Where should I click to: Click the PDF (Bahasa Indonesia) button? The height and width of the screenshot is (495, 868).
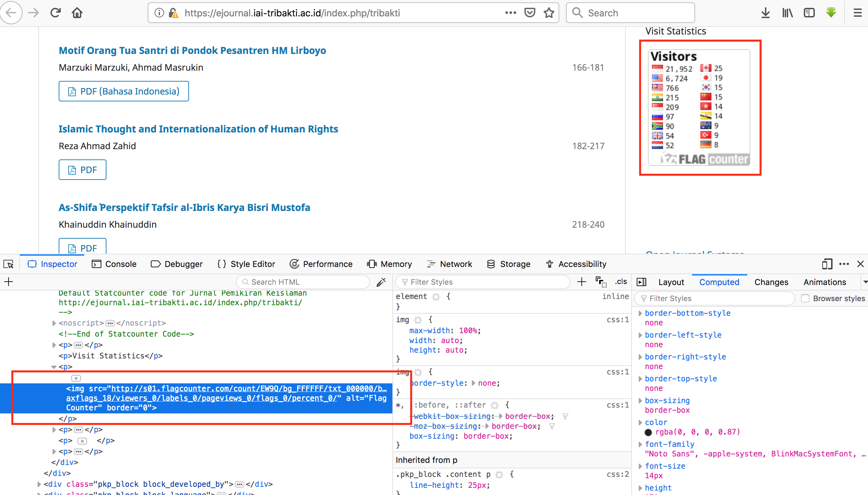click(124, 91)
